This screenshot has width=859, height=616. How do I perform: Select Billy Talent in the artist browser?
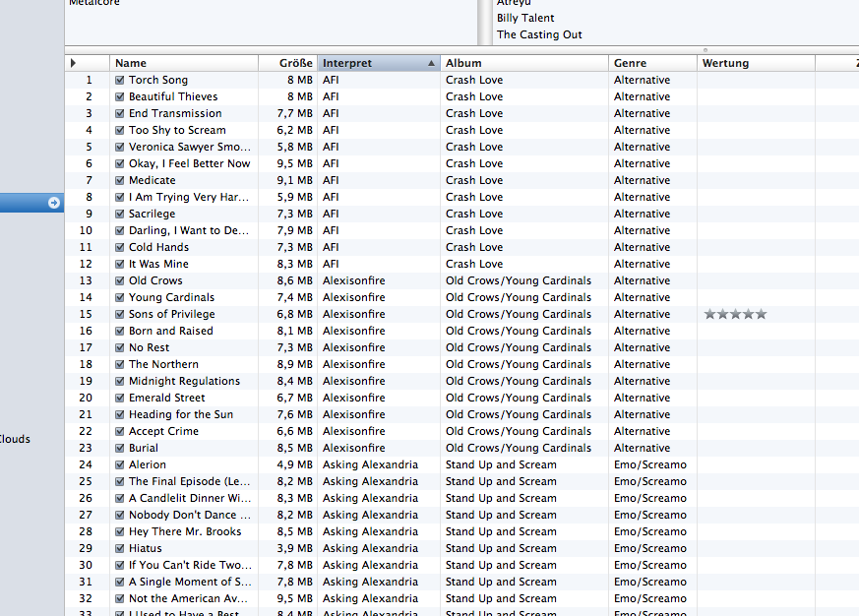[x=525, y=18]
